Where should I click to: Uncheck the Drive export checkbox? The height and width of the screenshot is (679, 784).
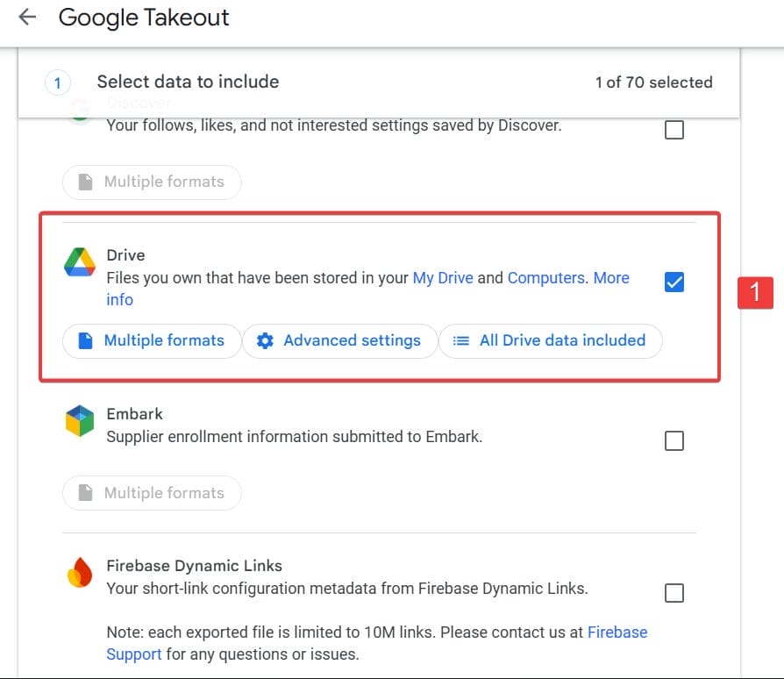(x=674, y=282)
